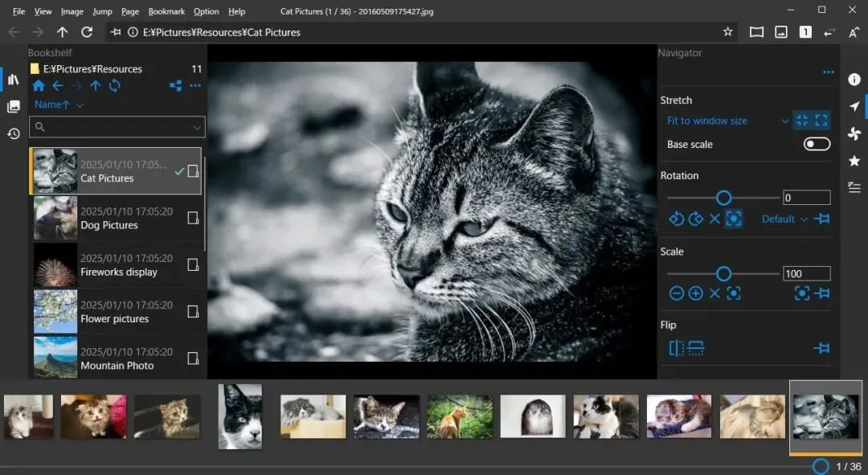Open the Dog Pictures book

coord(116,218)
